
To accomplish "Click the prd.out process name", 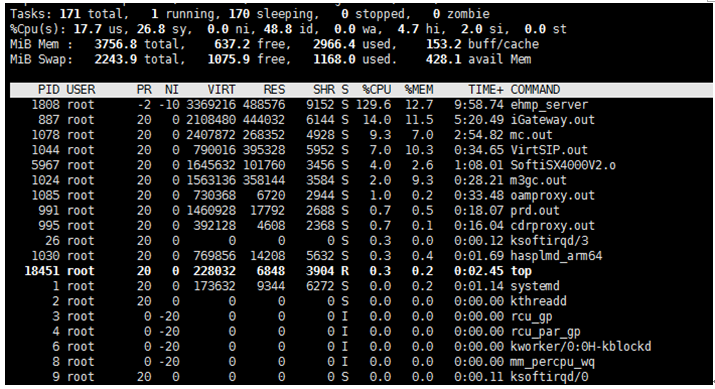I will coord(535,210).
